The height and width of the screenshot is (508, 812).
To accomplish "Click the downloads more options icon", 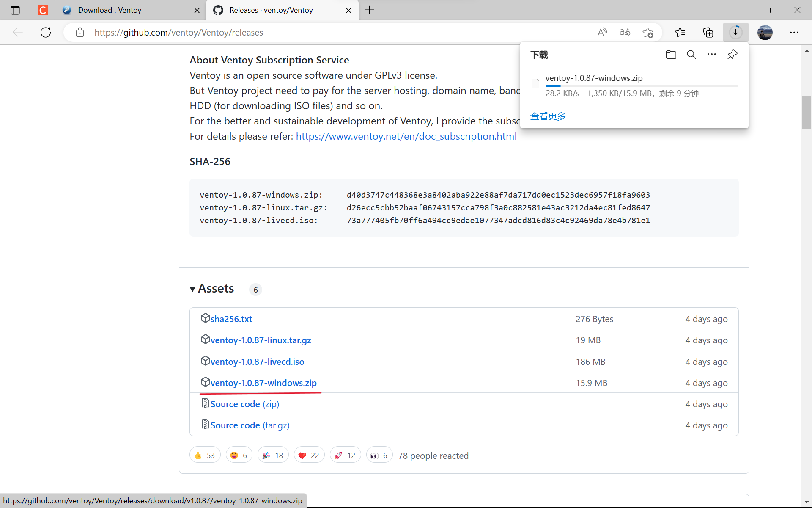I will point(712,55).
